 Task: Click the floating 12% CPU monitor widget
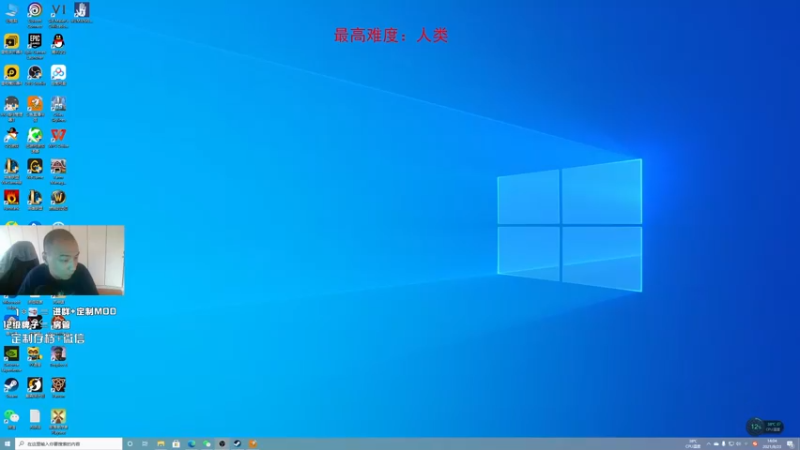tap(764, 426)
